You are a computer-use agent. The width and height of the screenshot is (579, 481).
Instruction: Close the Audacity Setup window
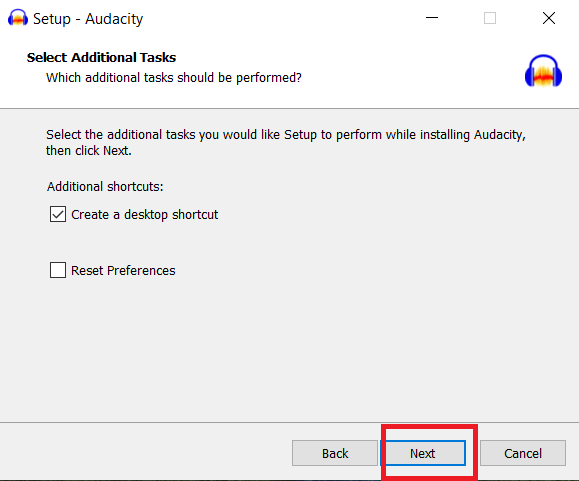tap(549, 18)
